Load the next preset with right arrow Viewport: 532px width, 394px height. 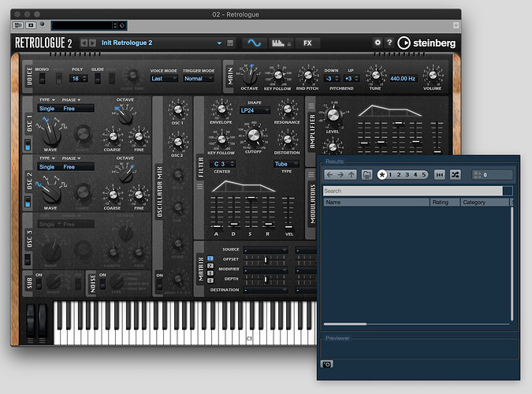[x=92, y=43]
